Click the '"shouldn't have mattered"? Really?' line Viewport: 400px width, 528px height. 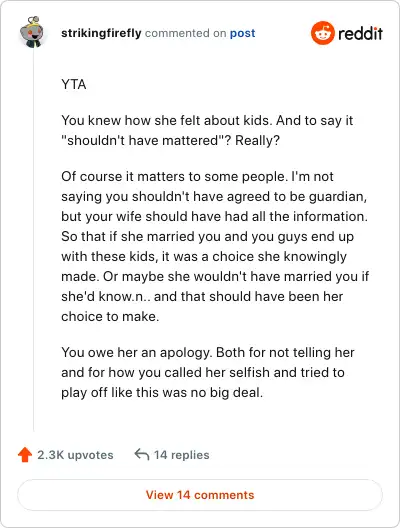point(170,140)
